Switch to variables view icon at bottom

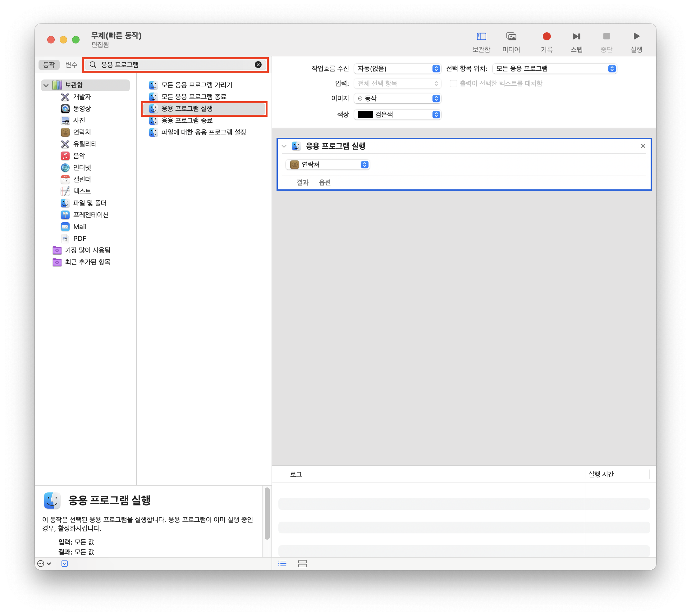(302, 564)
